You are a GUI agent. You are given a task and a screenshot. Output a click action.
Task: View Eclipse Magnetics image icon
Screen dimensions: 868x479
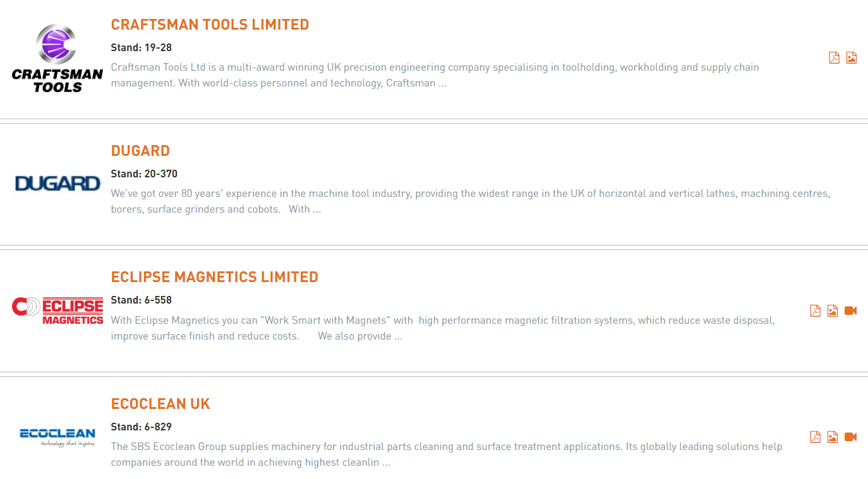tap(833, 310)
